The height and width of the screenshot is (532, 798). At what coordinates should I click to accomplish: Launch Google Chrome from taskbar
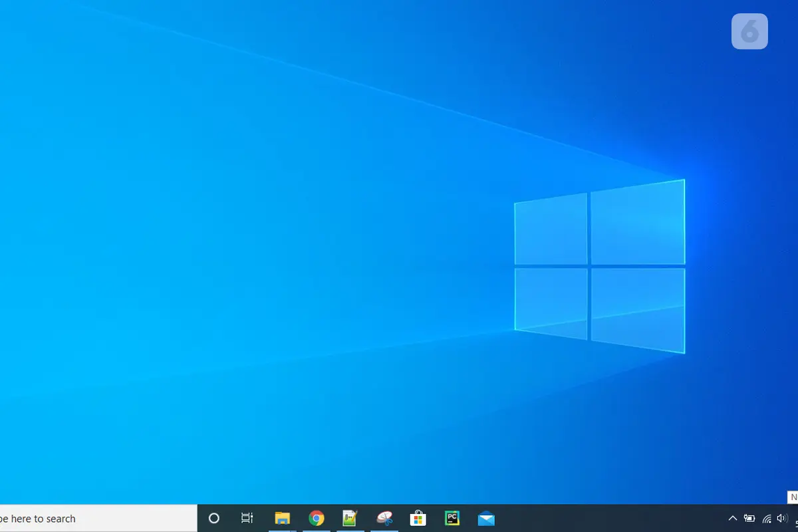click(317, 519)
